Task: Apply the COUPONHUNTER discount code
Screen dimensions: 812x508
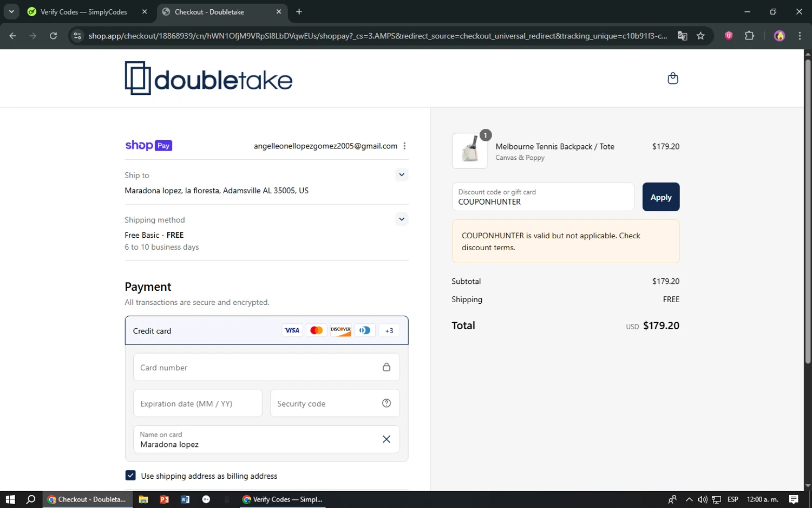Action: pos(661,197)
